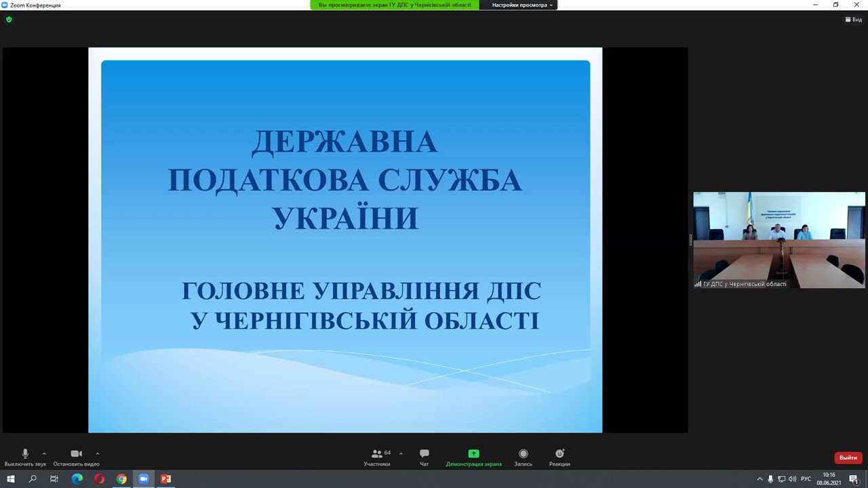868x488 pixels.
Task: Stop video with the camera button
Action: 76,457
